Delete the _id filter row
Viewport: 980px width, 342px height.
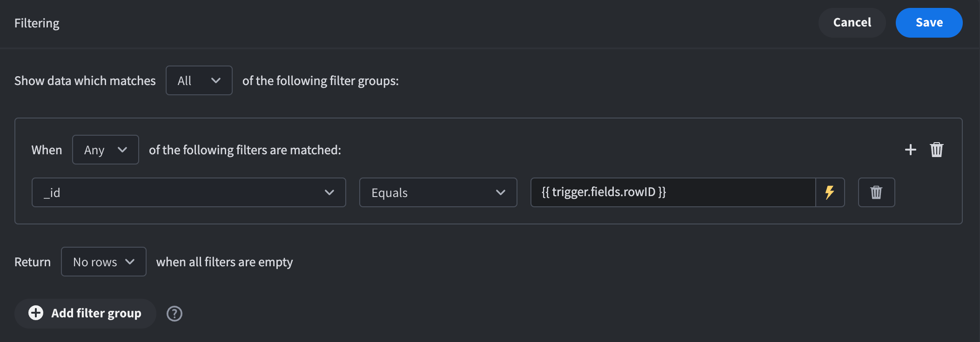tap(876, 192)
